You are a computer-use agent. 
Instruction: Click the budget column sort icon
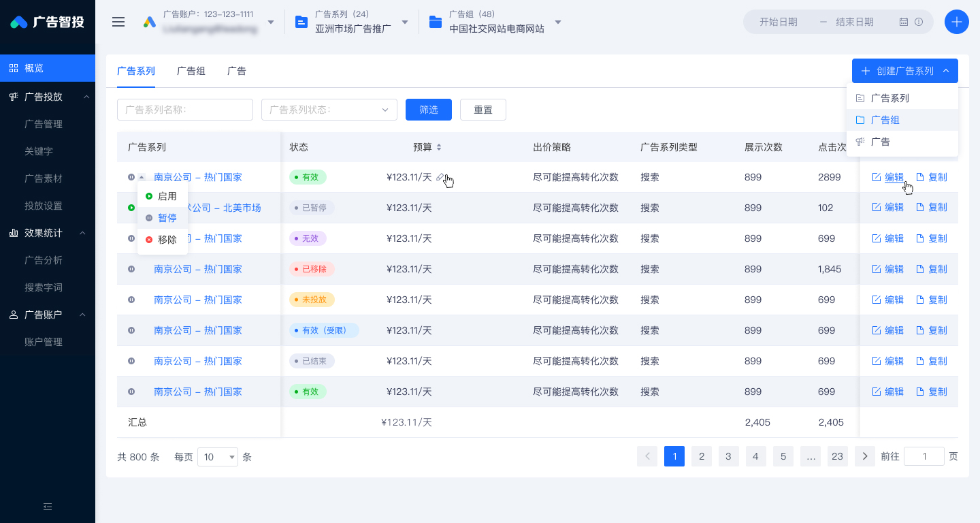coord(439,147)
